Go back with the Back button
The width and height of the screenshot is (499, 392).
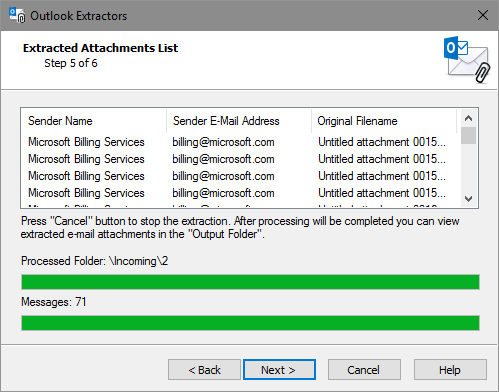[204, 370]
